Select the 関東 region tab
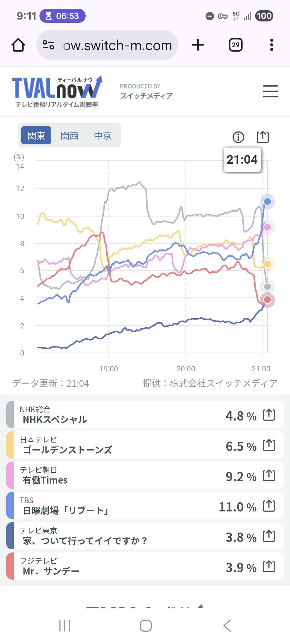Image resolution: width=290 pixels, height=644 pixels. pos(36,136)
